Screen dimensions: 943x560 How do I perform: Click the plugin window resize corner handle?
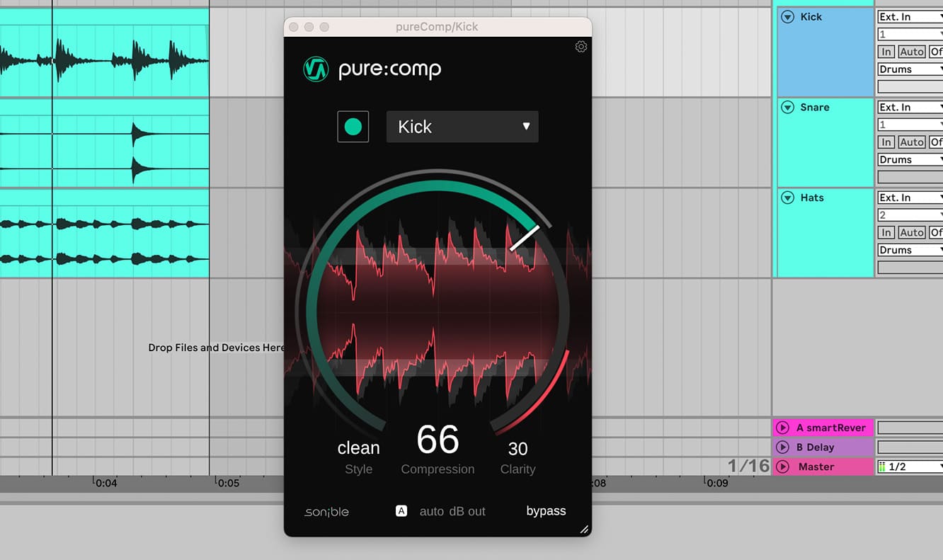point(584,529)
